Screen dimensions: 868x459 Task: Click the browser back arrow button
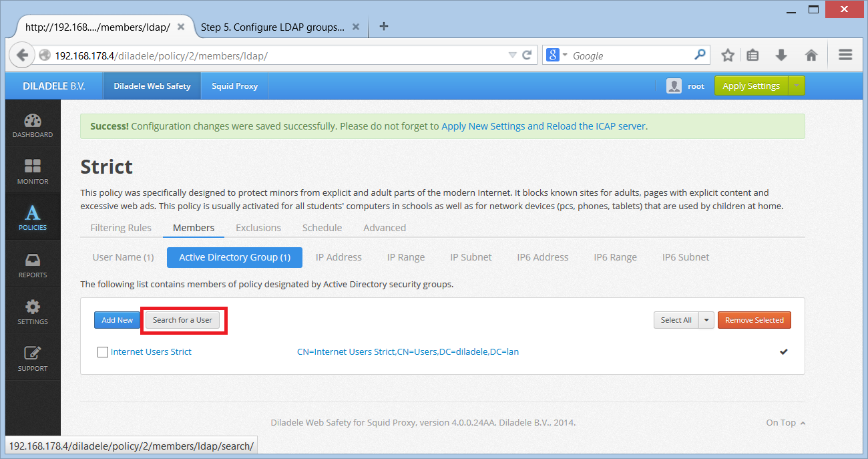tap(22, 55)
